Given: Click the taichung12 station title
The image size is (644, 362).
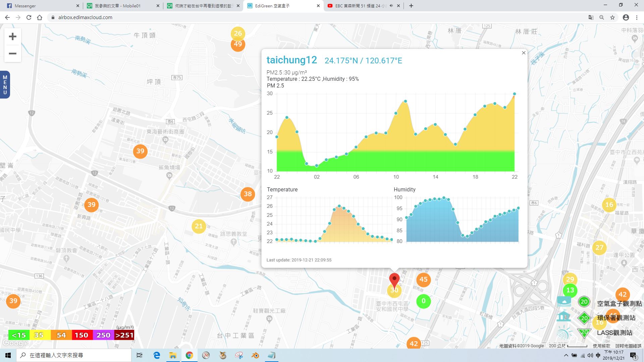Looking at the screenshot, I should 291,60.
